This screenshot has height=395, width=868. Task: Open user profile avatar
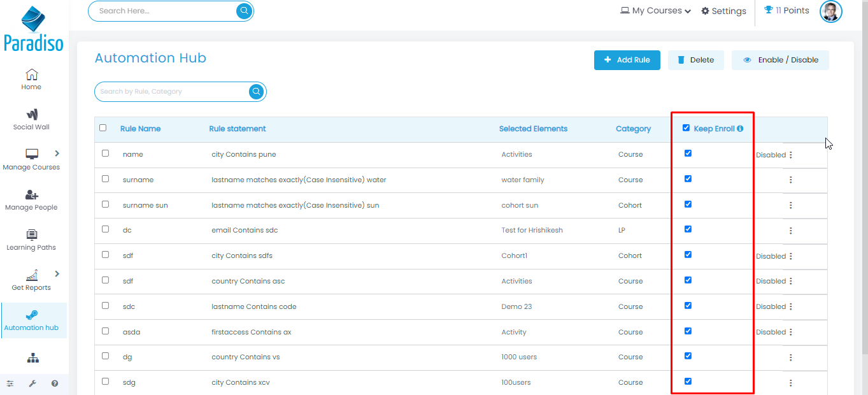(830, 11)
